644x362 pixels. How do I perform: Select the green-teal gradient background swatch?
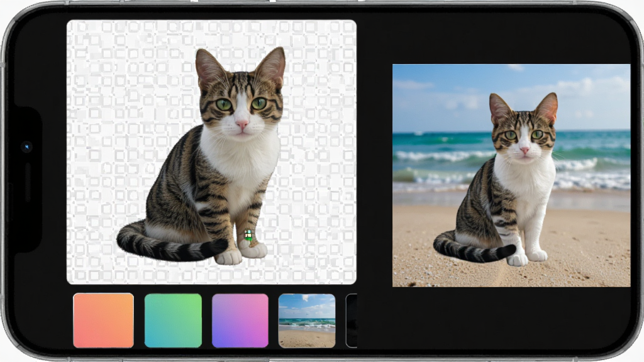174,320
